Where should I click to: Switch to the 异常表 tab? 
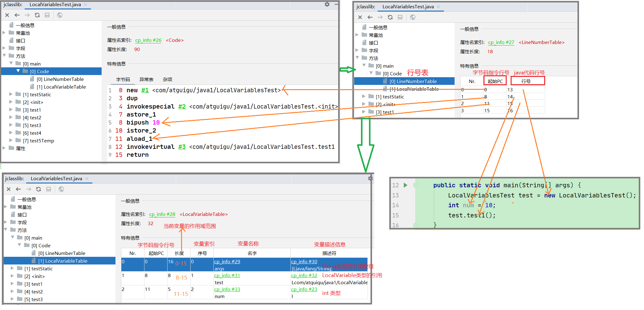(146, 80)
